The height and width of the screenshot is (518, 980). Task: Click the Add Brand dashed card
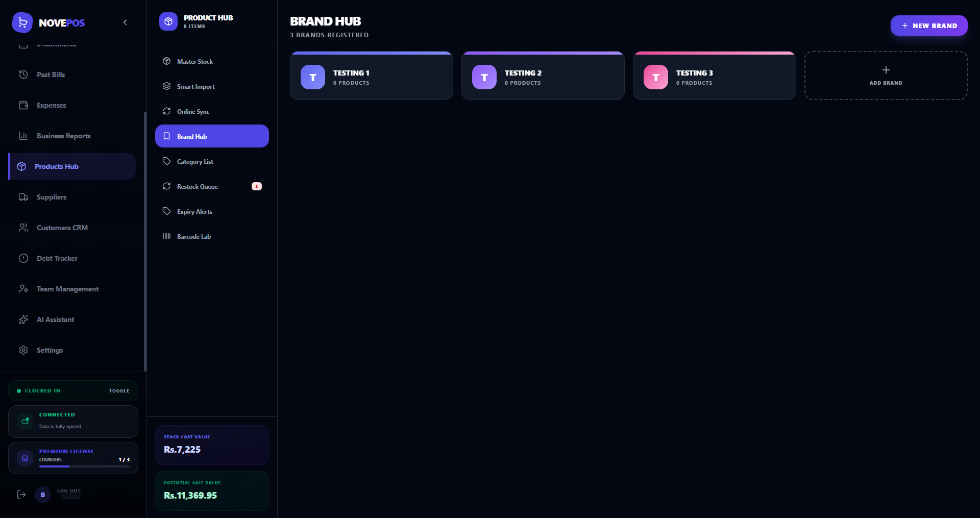coord(886,76)
